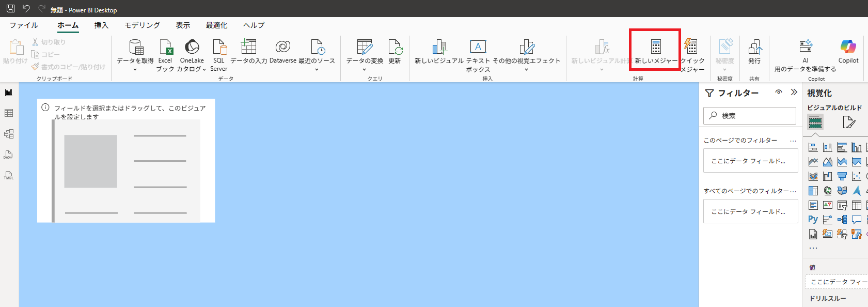Image resolution: width=868 pixels, height=307 pixels.
Task: Show more visuals via the ellipsis
Action: [813, 248]
